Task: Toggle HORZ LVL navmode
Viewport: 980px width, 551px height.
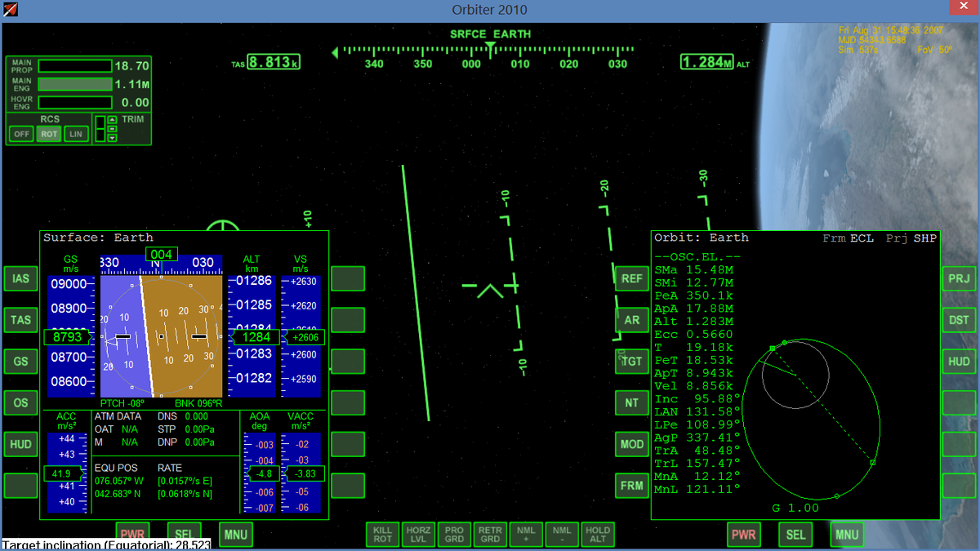Action: coord(418,535)
